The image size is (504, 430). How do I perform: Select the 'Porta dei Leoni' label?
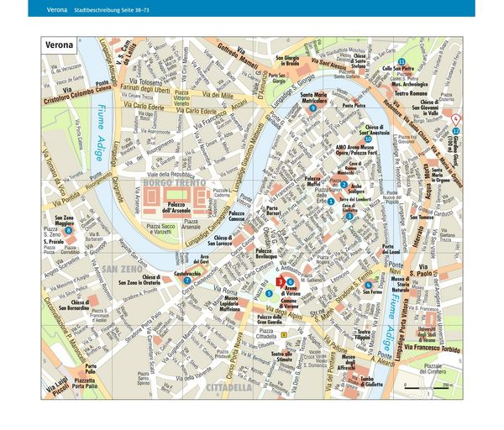pyautogui.click(x=391, y=249)
